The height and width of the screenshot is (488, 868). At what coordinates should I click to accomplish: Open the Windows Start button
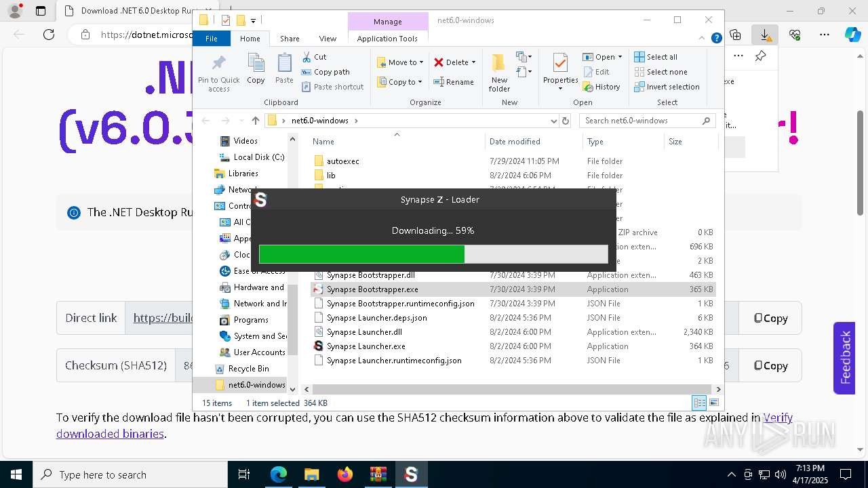pos(16,474)
